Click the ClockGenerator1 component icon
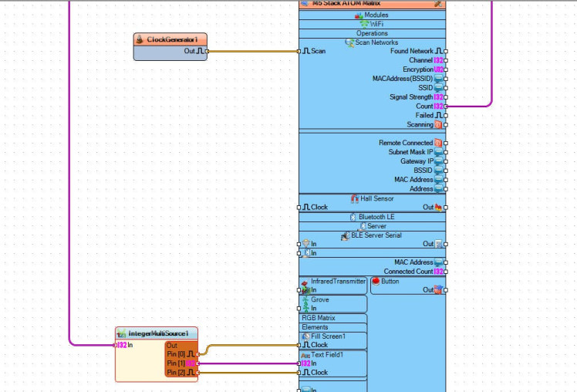Image resolution: width=577 pixels, height=392 pixels. tap(140, 39)
